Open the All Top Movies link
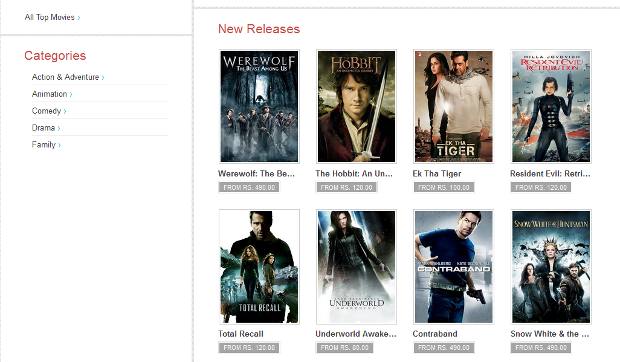The height and width of the screenshot is (362, 620). click(x=52, y=17)
